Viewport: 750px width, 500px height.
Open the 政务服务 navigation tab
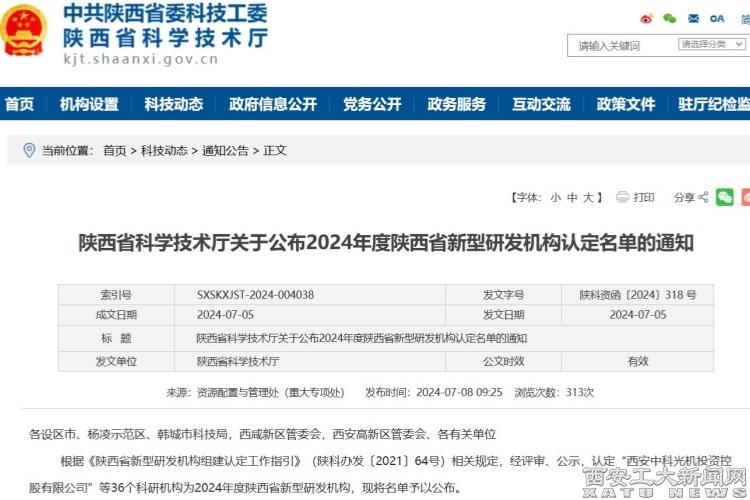pyautogui.click(x=457, y=104)
